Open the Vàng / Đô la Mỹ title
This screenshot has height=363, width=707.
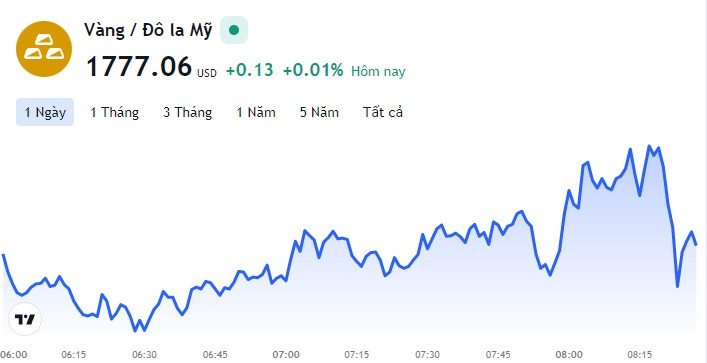[148, 31]
